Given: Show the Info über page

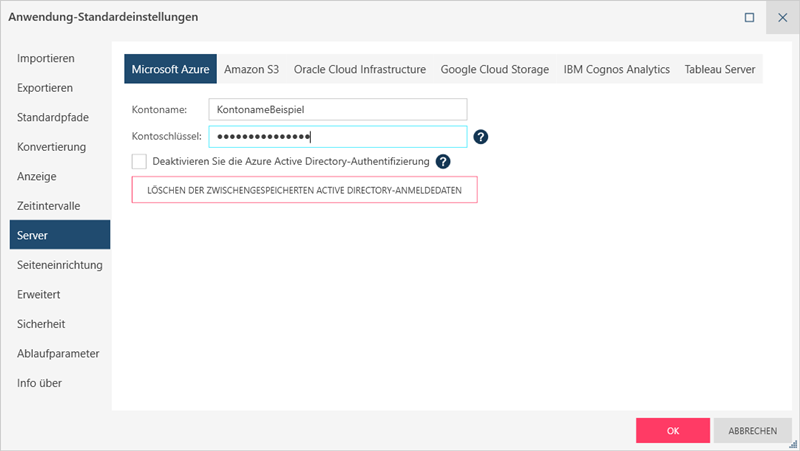Looking at the screenshot, I should 39,383.
